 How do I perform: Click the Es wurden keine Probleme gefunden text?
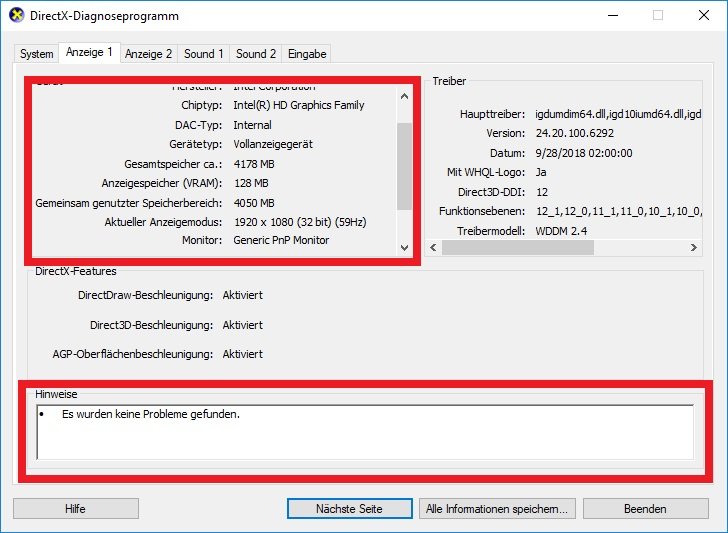click(x=151, y=414)
